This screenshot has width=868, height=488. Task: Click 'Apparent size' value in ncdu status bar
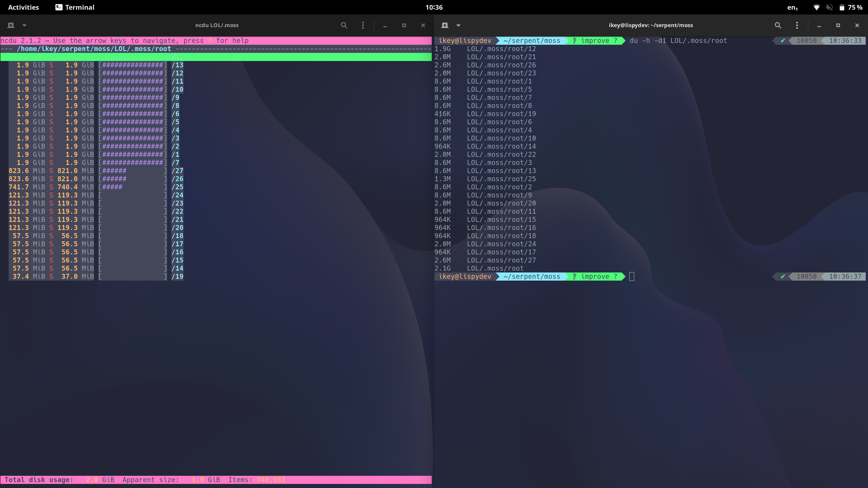click(x=206, y=480)
